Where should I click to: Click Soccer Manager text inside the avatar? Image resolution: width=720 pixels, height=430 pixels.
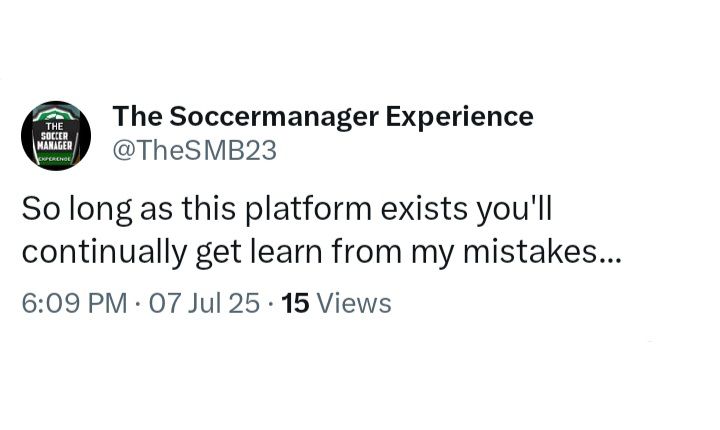(56, 136)
